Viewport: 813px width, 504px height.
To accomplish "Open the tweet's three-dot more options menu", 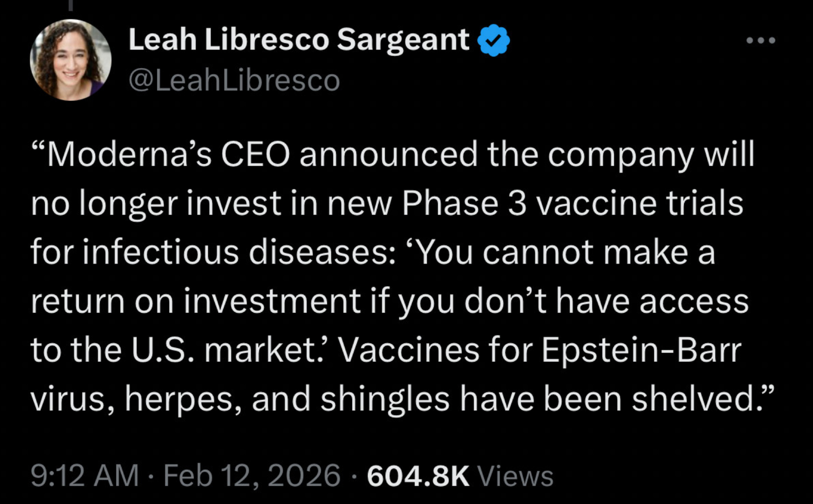I will [x=761, y=40].
